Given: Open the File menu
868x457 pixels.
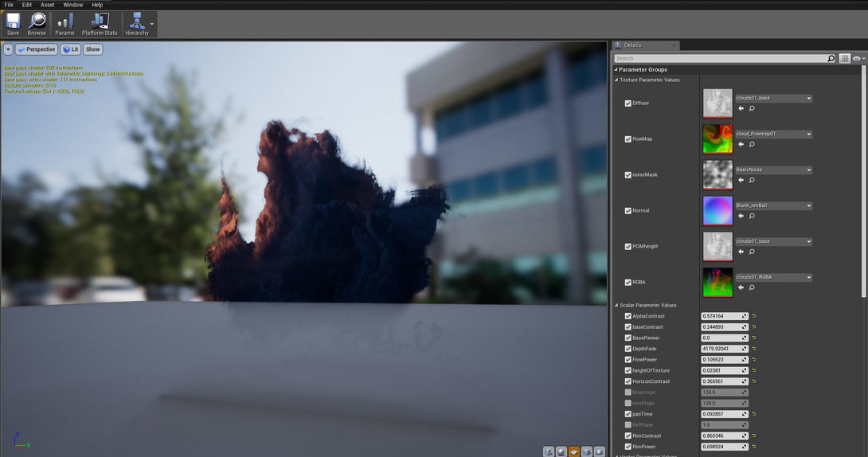Looking at the screenshot, I should [9, 5].
